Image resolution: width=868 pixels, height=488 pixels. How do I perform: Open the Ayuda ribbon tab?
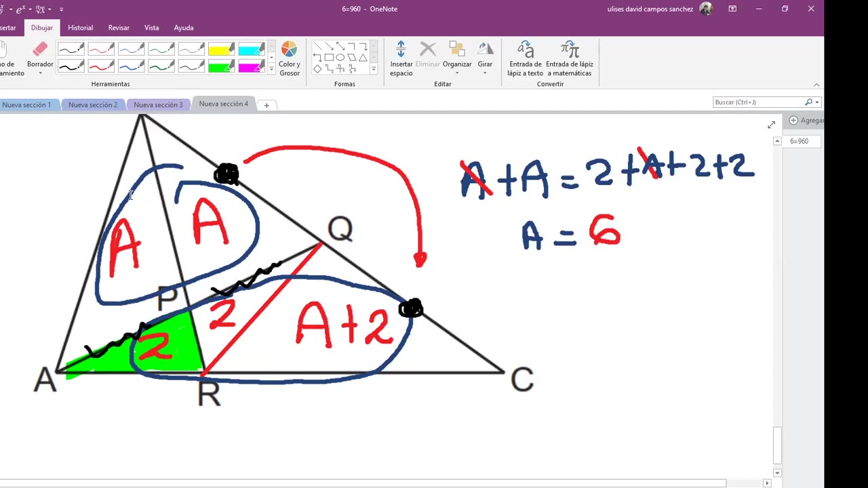tap(184, 28)
